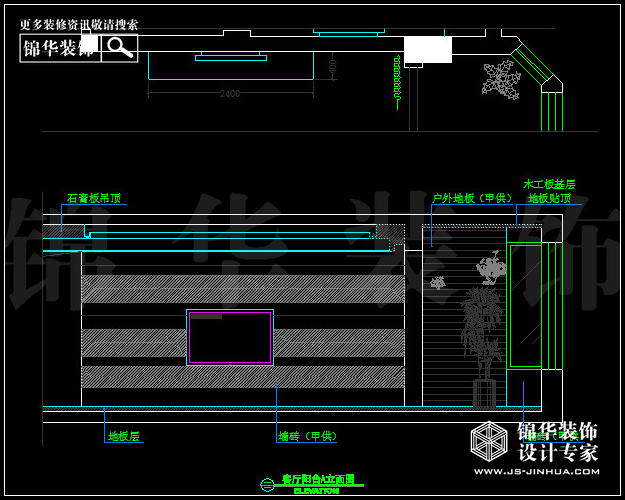This screenshot has width=625, height=500.
Task: Select the 地板层 label near the floor
Action: 124,437
